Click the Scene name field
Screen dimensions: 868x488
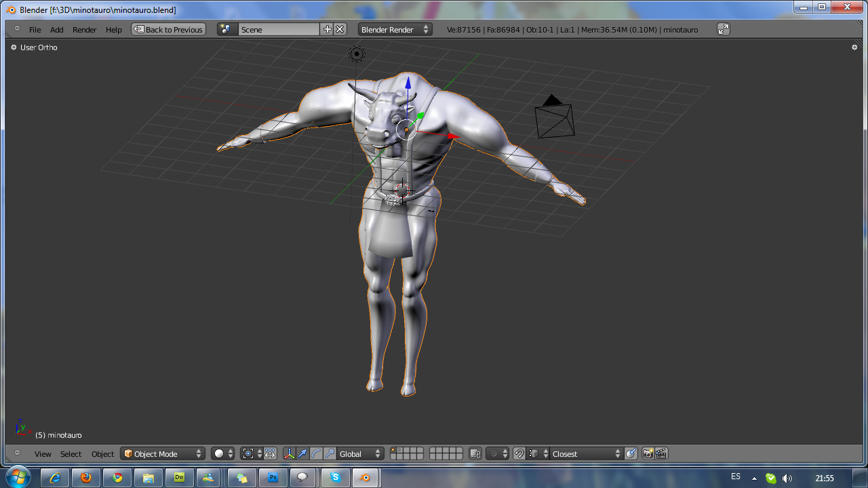coord(278,29)
